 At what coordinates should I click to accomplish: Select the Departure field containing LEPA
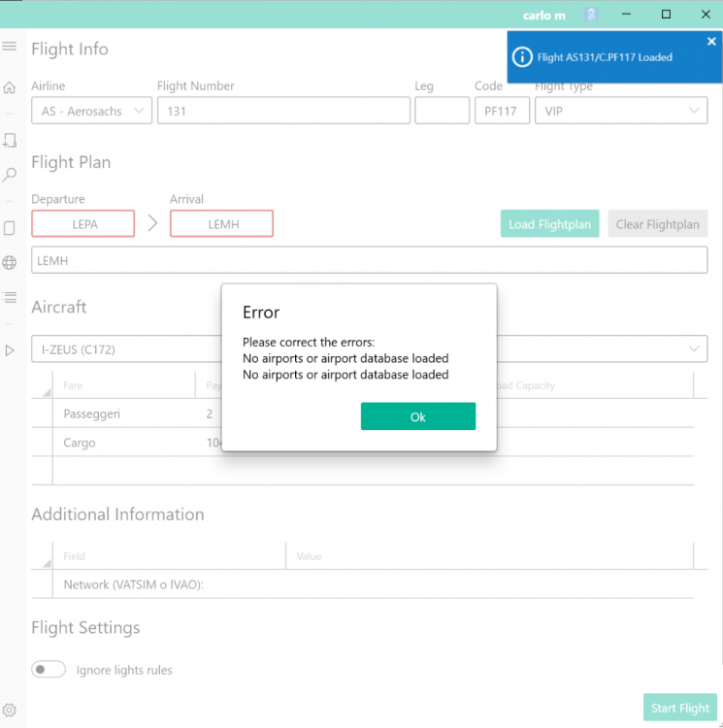(83, 224)
